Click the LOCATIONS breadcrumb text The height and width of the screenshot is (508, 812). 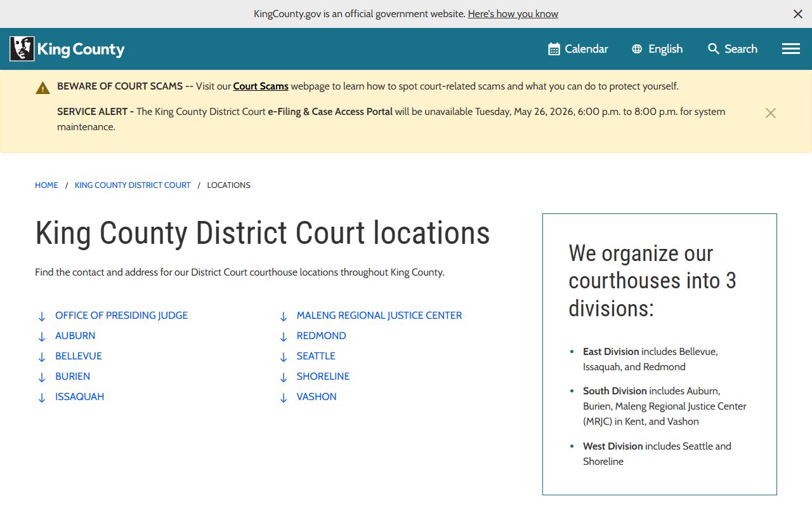pyautogui.click(x=229, y=185)
